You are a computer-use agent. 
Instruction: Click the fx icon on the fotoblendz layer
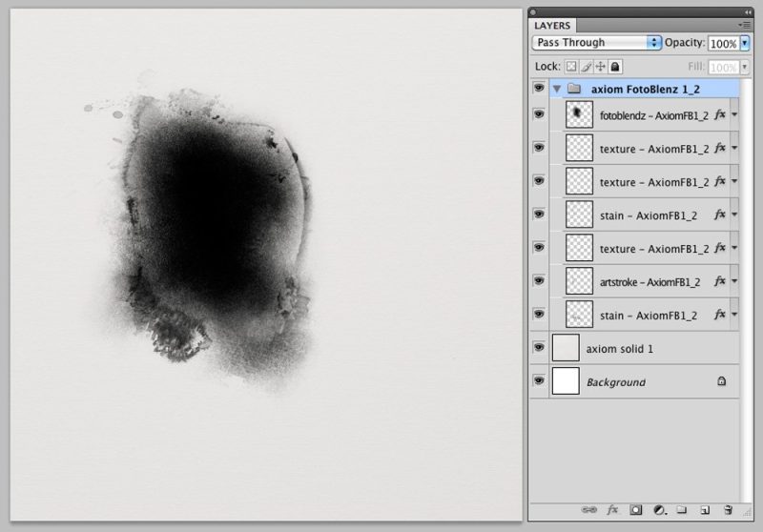[x=720, y=114]
